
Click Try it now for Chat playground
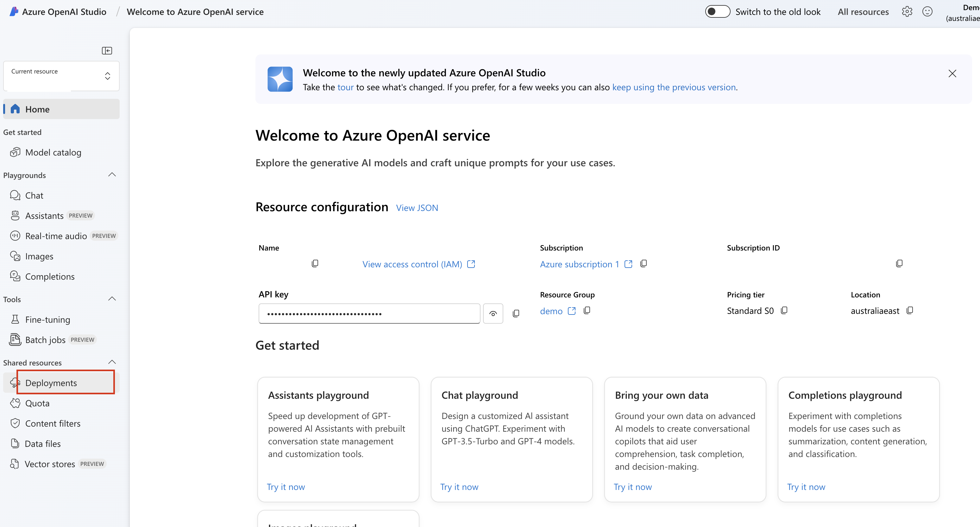[459, 486]
